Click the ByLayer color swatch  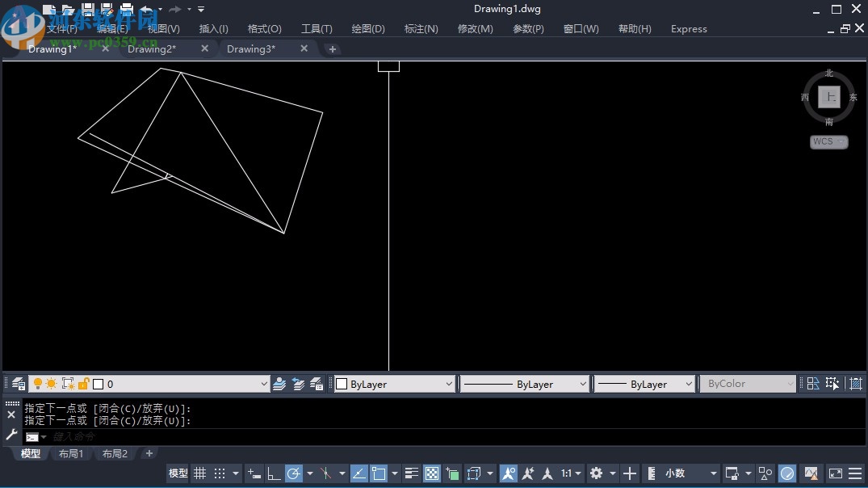click(342, 383)
